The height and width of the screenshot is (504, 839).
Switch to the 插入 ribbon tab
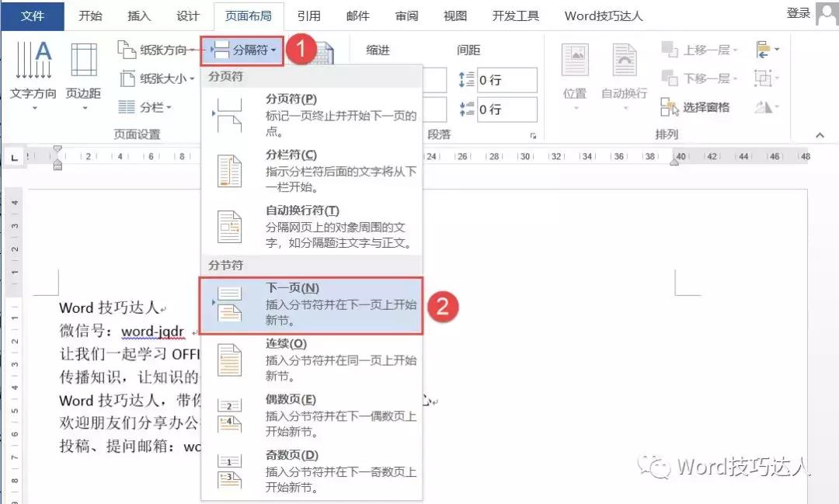(138, 15)
